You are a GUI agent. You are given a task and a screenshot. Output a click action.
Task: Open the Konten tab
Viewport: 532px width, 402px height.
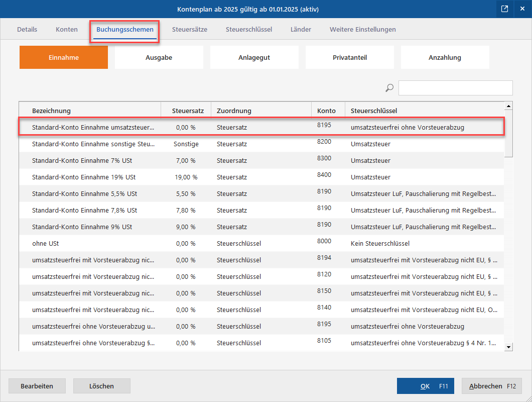pyautogui.click(x=66, y=29)
